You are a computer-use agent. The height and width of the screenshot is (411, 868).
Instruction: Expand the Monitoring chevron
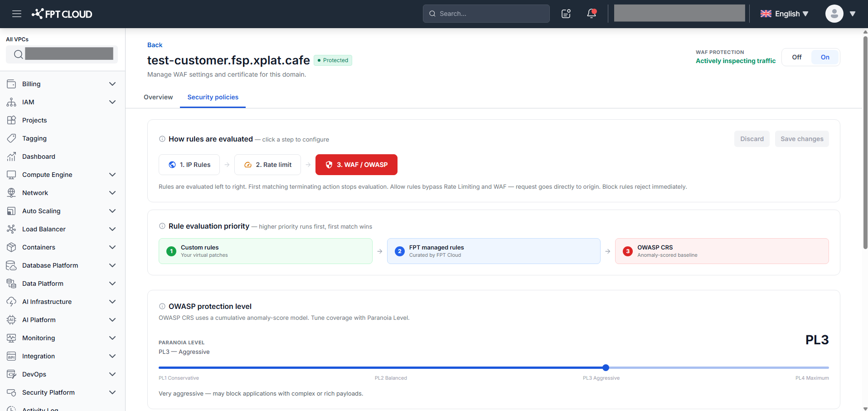pos(112,338)
